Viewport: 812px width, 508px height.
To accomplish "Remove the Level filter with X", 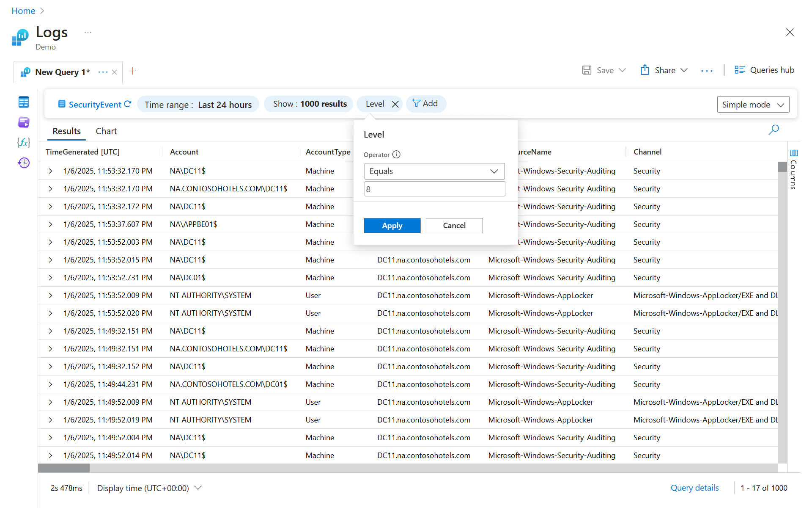I will (x=395, y=104).
